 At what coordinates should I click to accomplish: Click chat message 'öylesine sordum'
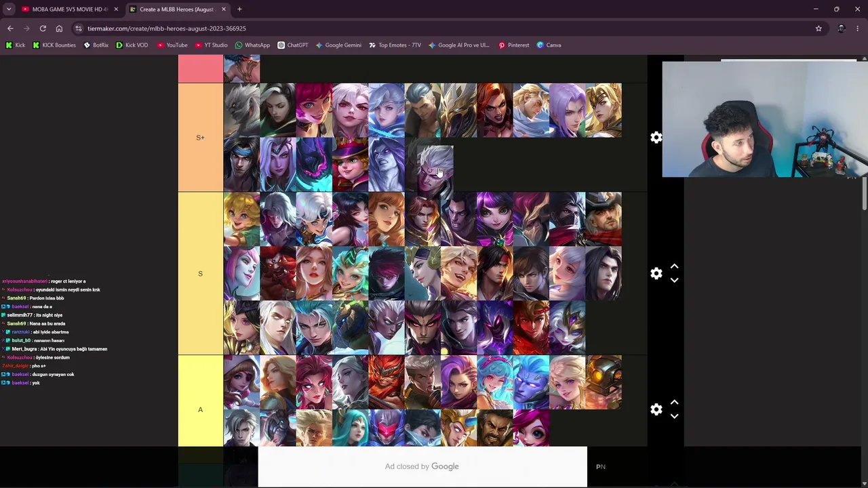[x=53, y=357]
